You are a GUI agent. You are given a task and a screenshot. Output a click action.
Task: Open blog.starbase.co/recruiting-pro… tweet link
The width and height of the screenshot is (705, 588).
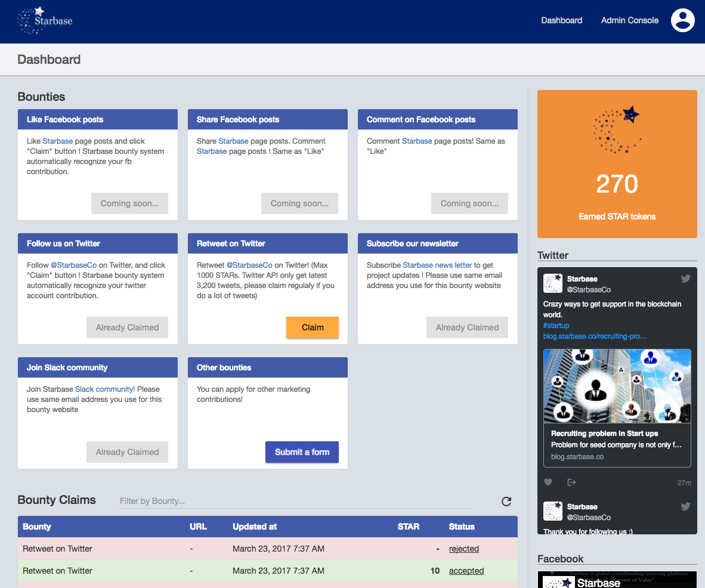click(595, 336)
